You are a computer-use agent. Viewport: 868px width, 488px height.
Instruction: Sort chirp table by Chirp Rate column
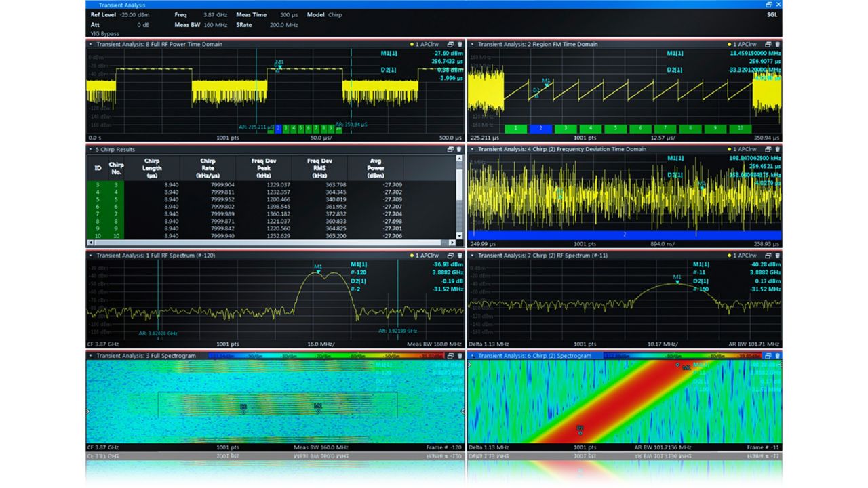coord(208,168)
